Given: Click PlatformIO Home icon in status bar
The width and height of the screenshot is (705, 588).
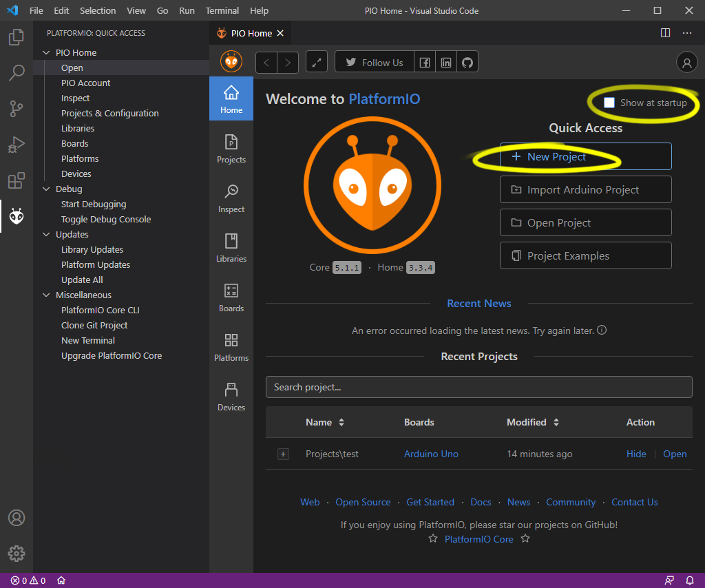Looking at the screenshot, I should point(61,580).
